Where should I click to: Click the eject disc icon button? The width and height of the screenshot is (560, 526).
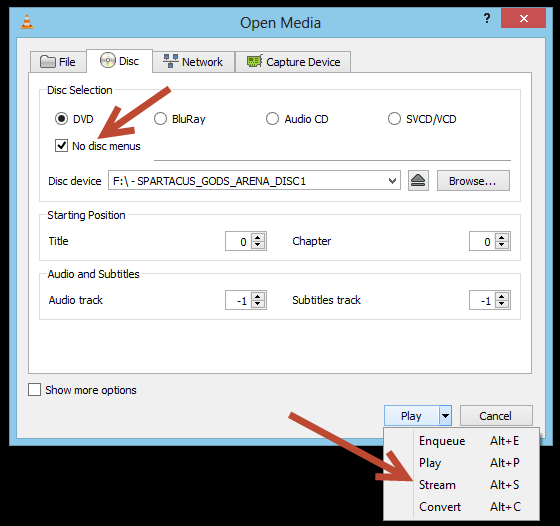pos(418,181)
